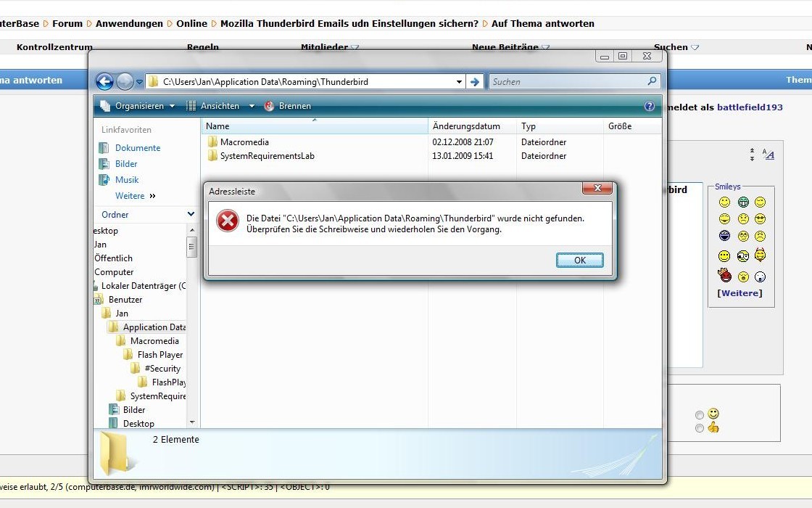This screenshot has width=812, height=508.
Task: Click Anwendungen in the browser breadcrumb
Action: (x=129, y=23)
